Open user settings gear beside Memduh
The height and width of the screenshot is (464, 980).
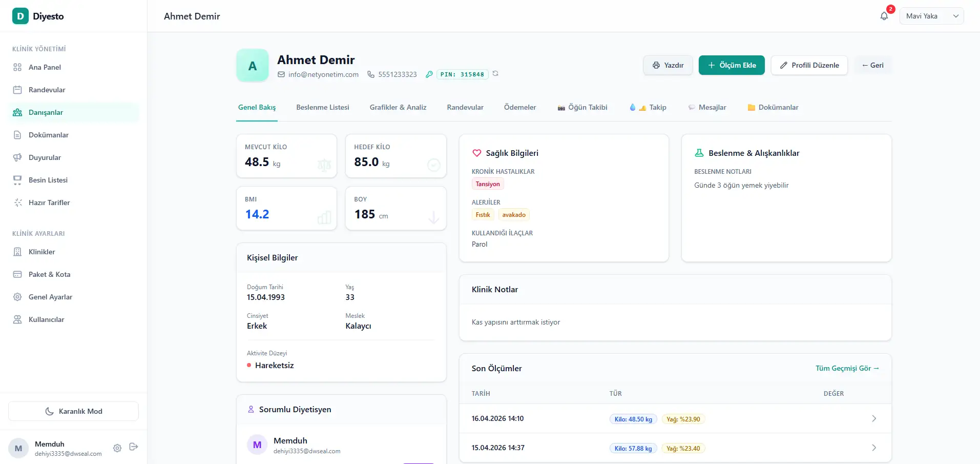coord(117,448)
